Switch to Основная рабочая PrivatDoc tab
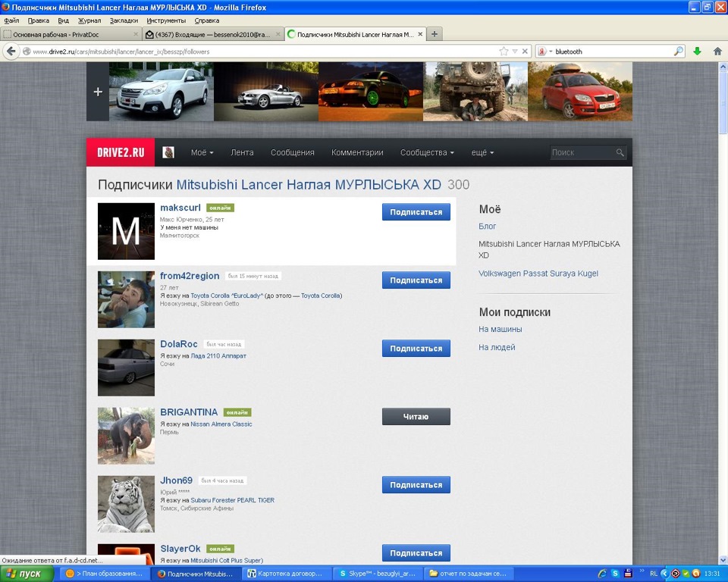The width and height of the screenshot is (728, 582). tap(71, 34)
